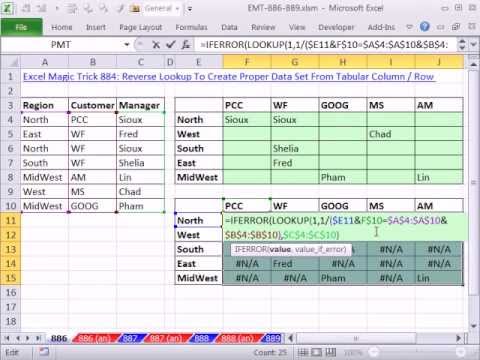Image resolution: width=480 pixels, height=360 pixels.
Task: Minimize the ribbon using caret icon
Action: [x=409, y=27]
